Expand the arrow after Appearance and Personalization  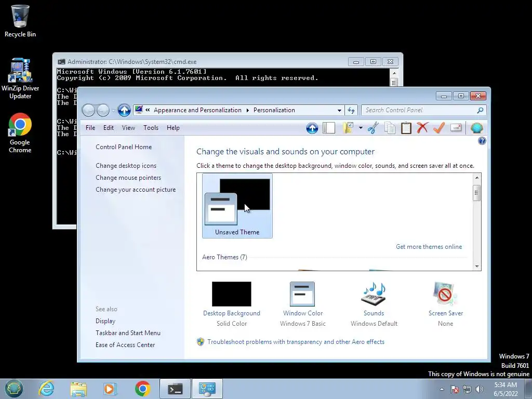pos(247,110)
